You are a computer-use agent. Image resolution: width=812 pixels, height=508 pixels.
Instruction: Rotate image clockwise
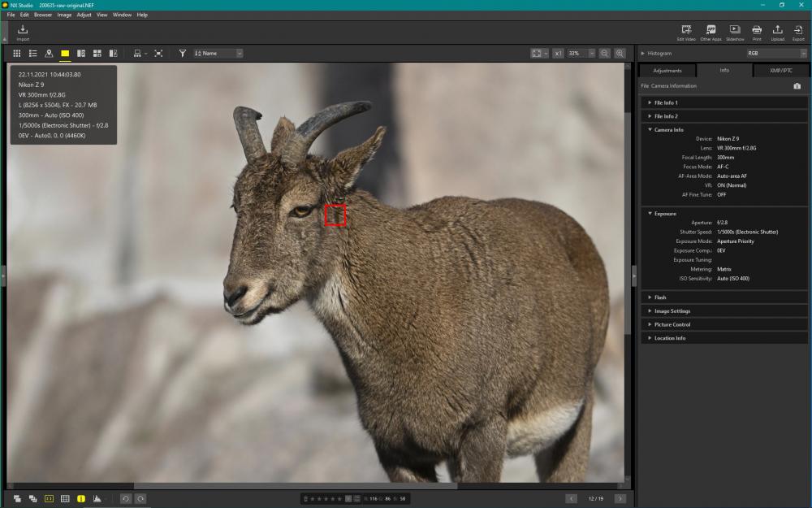[140, 499]
